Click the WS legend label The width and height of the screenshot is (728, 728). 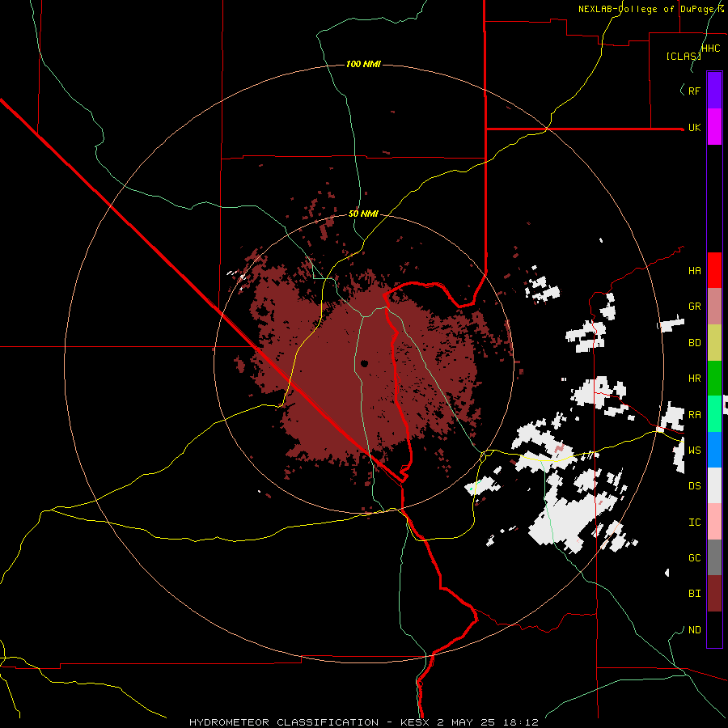click(694, 450)
